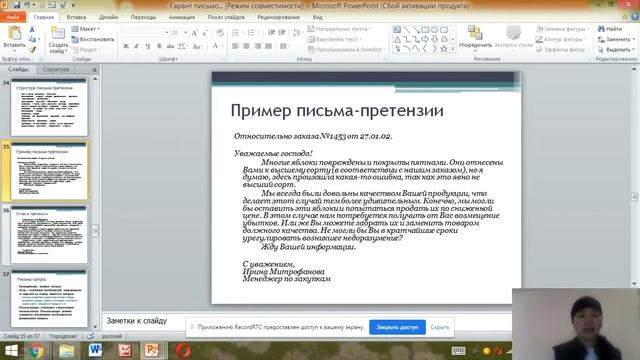This screenshot has width=640, height=360.
Task: Decrease font size with the small A icon
Action: tap(204, 33)
